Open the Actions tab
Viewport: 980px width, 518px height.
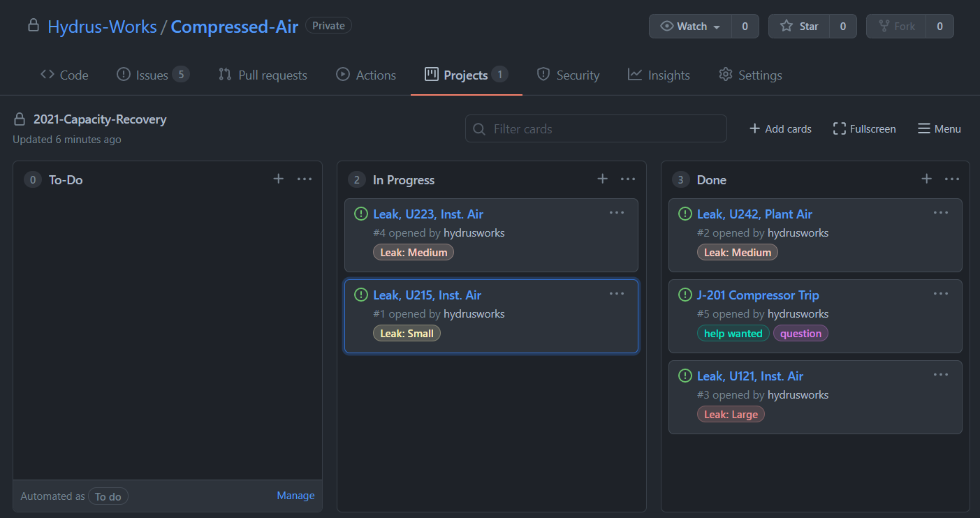(366, 75)
